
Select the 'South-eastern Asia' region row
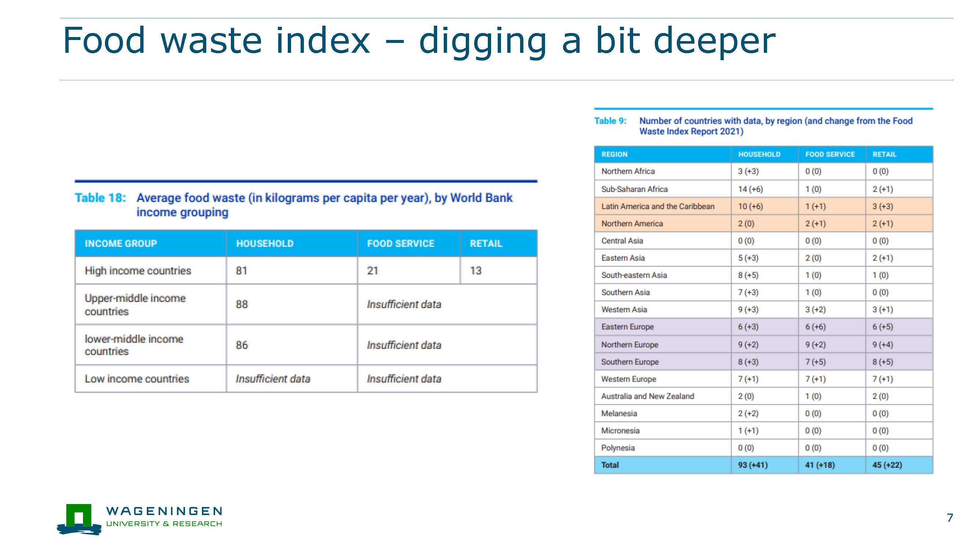tap(763, 275)
